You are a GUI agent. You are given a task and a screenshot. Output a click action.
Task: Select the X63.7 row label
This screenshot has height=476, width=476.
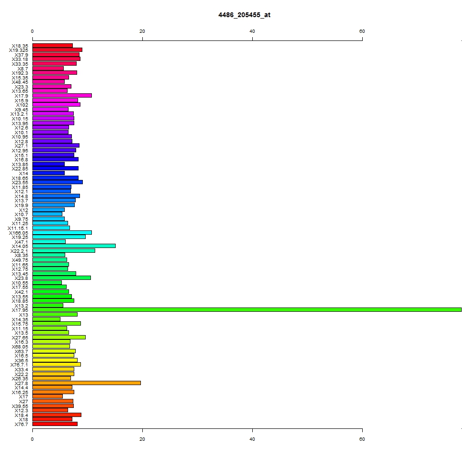[x=21, y=352]
